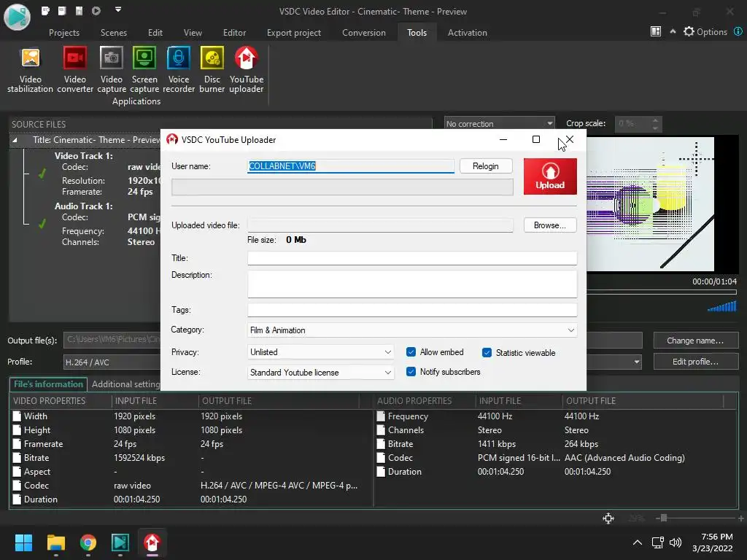
Task: Collapse the ribbon with the up arrow
Action: 673,31
